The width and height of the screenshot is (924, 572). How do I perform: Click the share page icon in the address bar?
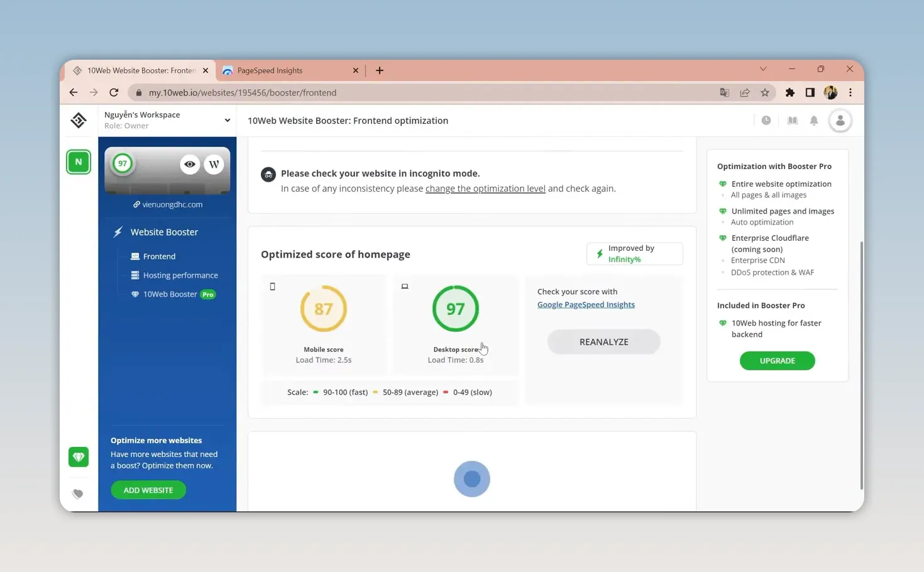coord(745,92)
